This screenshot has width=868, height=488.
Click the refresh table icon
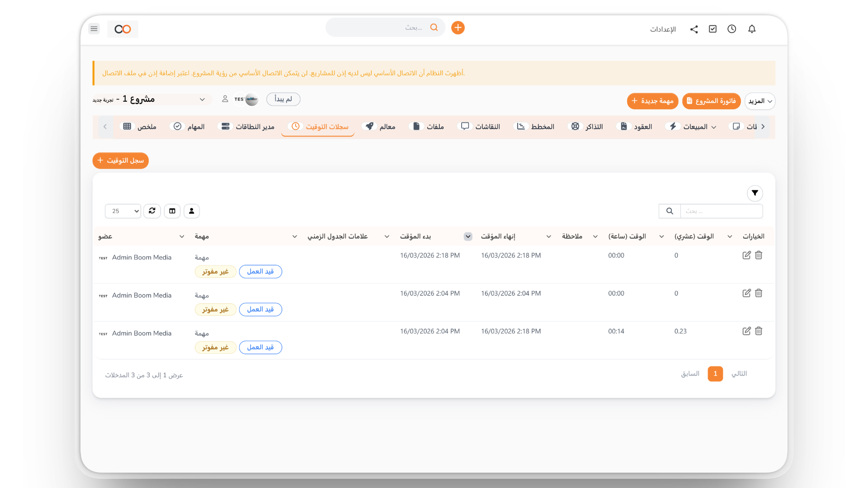pyautogui.click(x=152, y=211)
